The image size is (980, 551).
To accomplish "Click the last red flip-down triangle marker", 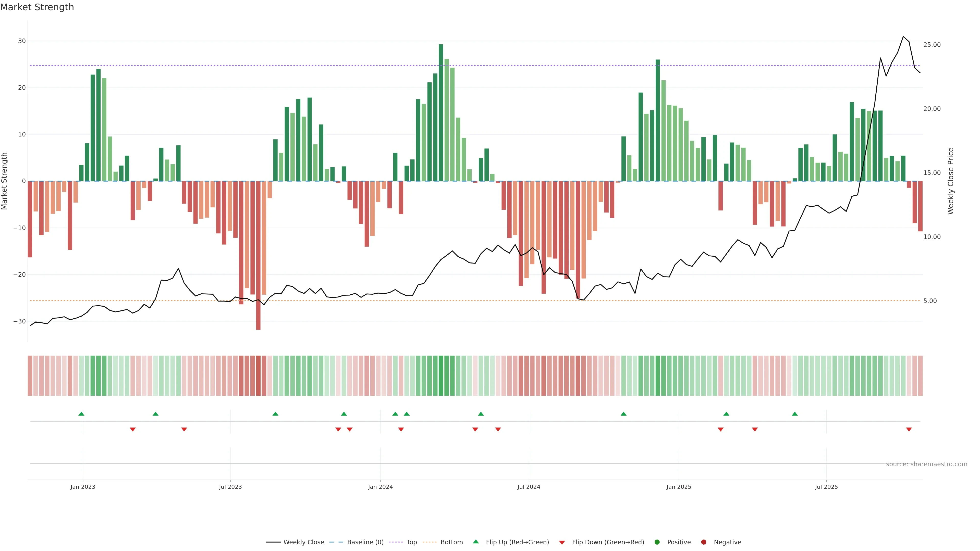I will [x=909, y=429].
